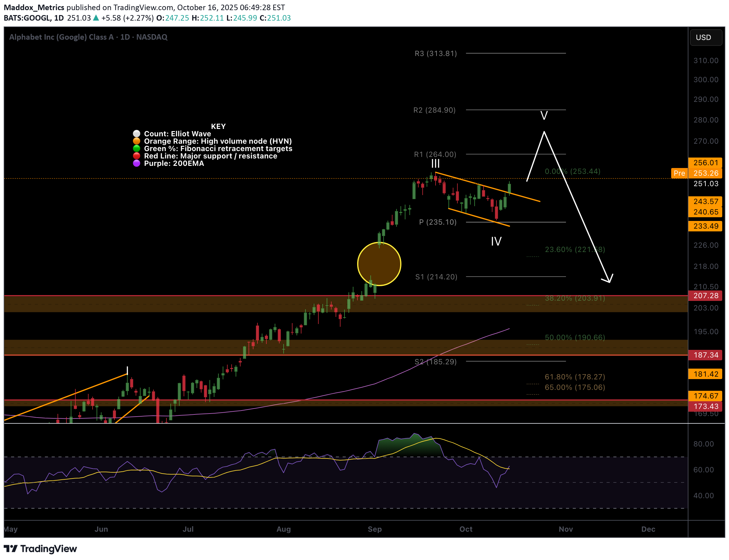Click the purple 200EMA legend dot
The width and height of the screenshot is (729, 560).
click(x=137, y=163)
